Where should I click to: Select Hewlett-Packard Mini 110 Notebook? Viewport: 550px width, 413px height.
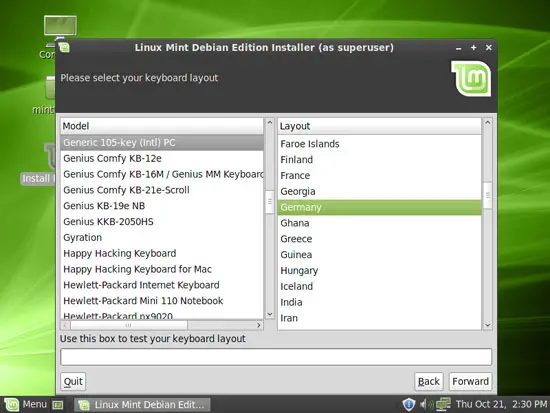coord(162,301)
